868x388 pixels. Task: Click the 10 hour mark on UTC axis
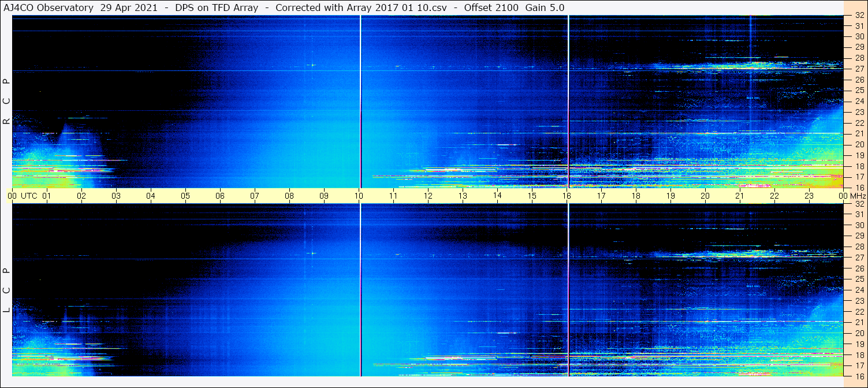tap(359, 196)
